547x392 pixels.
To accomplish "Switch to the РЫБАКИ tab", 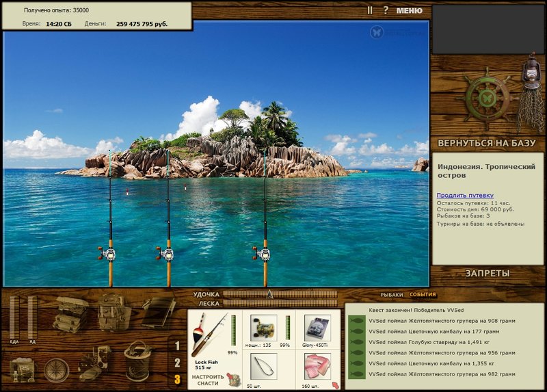I will (391, 295).
